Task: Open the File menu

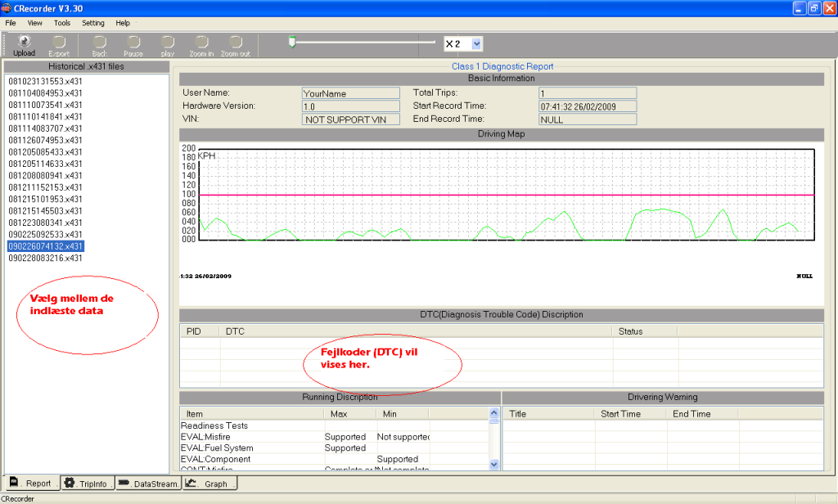Action: [x=11, y=23]
